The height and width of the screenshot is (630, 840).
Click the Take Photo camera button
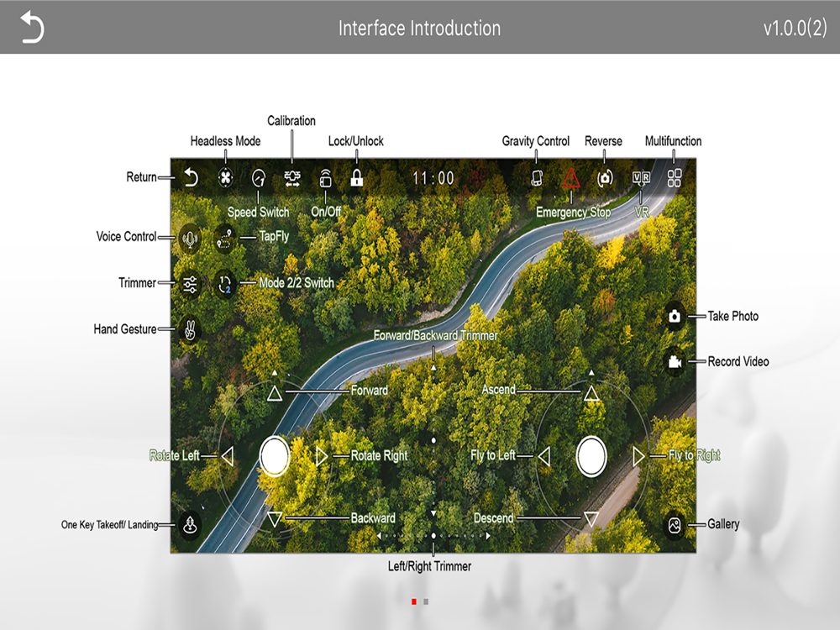pos(675,316)
